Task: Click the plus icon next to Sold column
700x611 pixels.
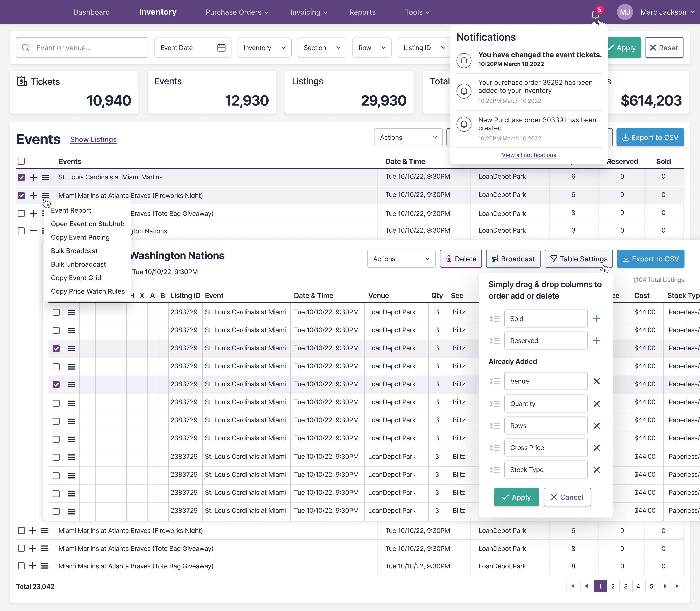Action: pos(597,319)
